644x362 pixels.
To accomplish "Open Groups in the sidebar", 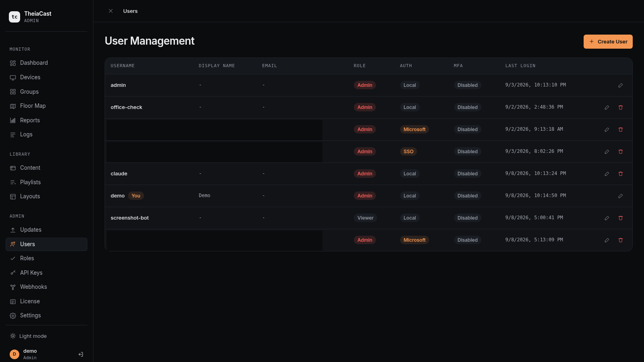I will [x=46, y=92].
